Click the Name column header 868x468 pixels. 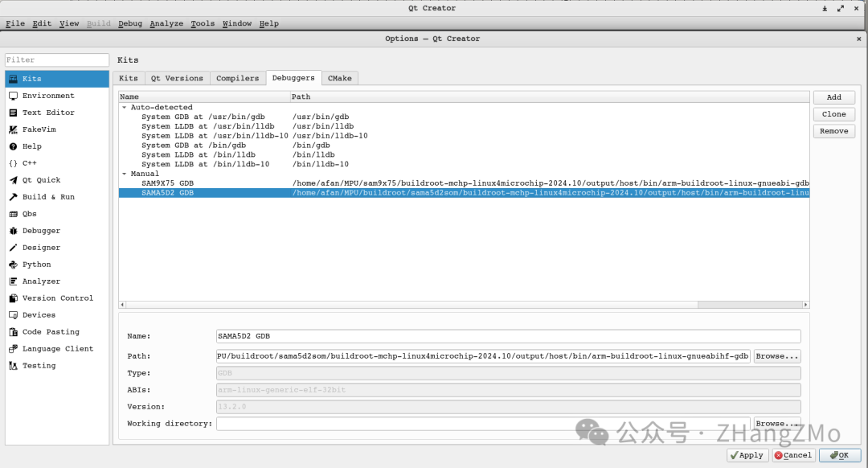204,97
